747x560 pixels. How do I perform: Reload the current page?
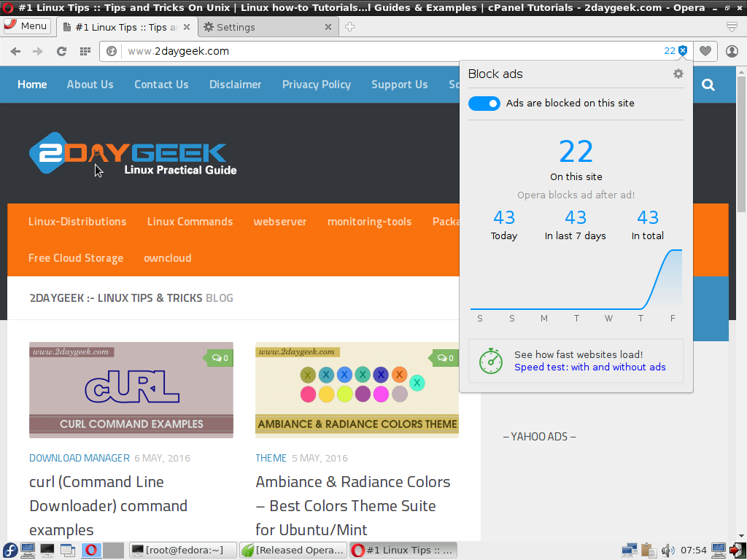(61, 52)
